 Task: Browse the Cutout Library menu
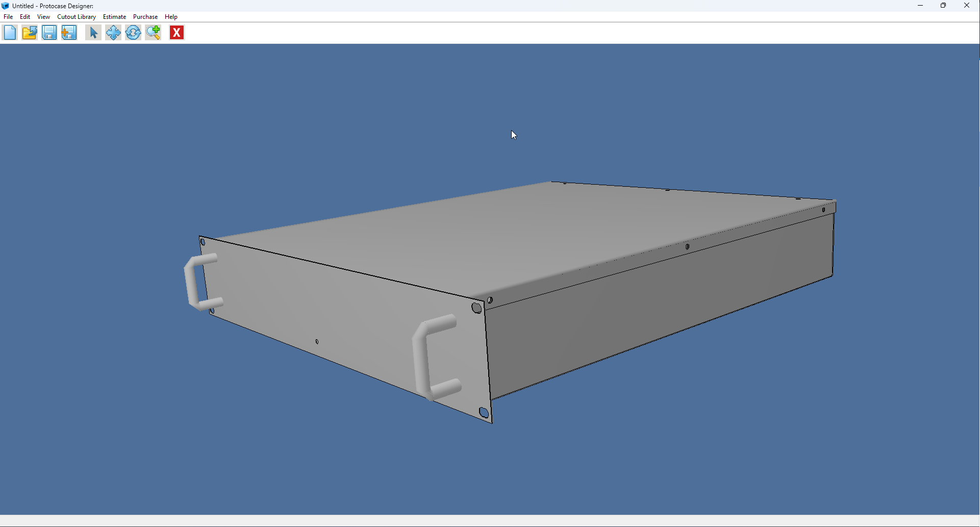(76, 16)
